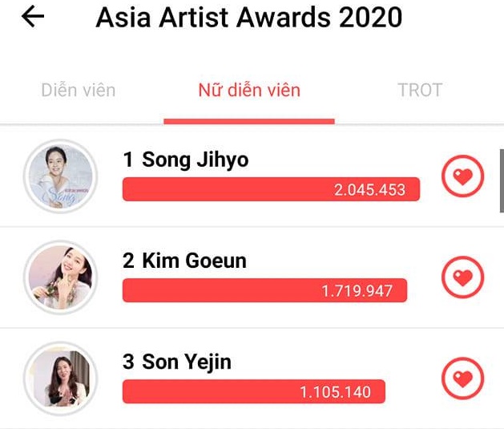The height and width of the screenshot is (429, 504).
Task: Tap the red underline beneath Nữ diễn viên
Action: (249, 122)
